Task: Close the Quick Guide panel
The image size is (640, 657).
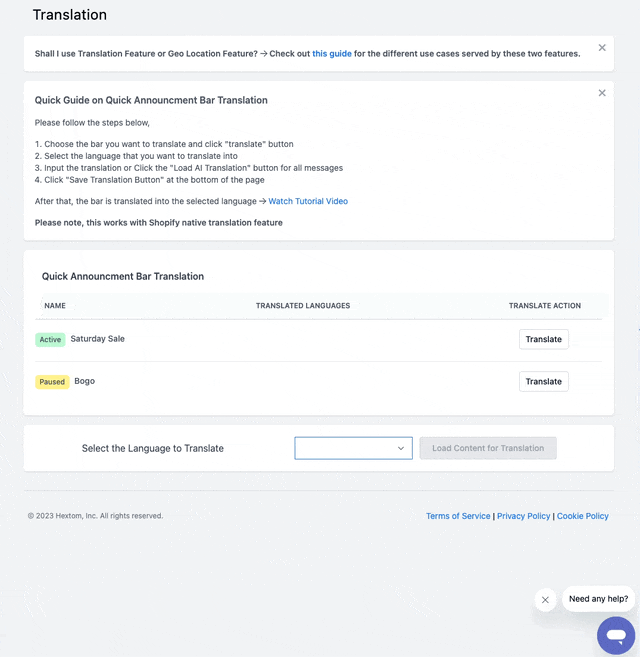Action: click(602, 93)
